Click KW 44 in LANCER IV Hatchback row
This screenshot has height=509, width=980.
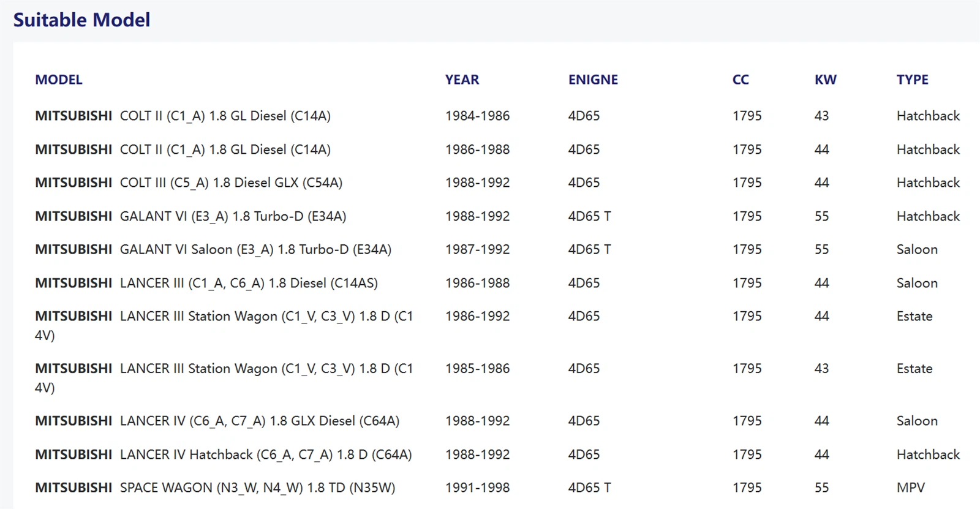[821, 454]
